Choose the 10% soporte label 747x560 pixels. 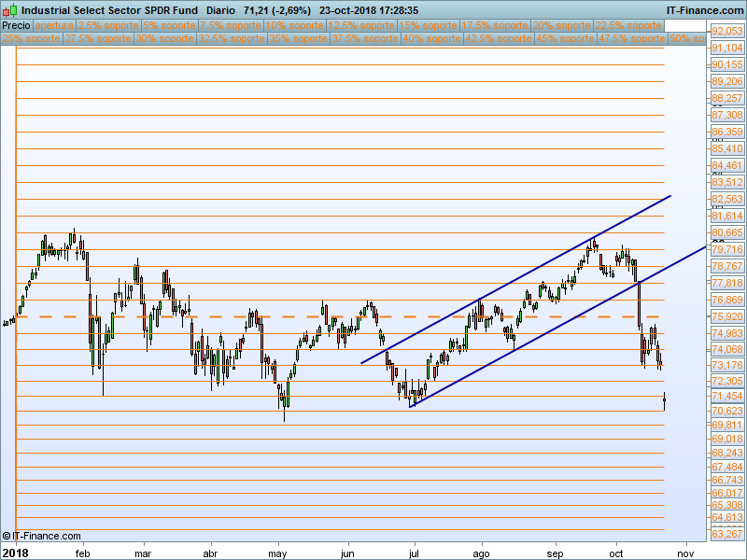tap(294, 25)
